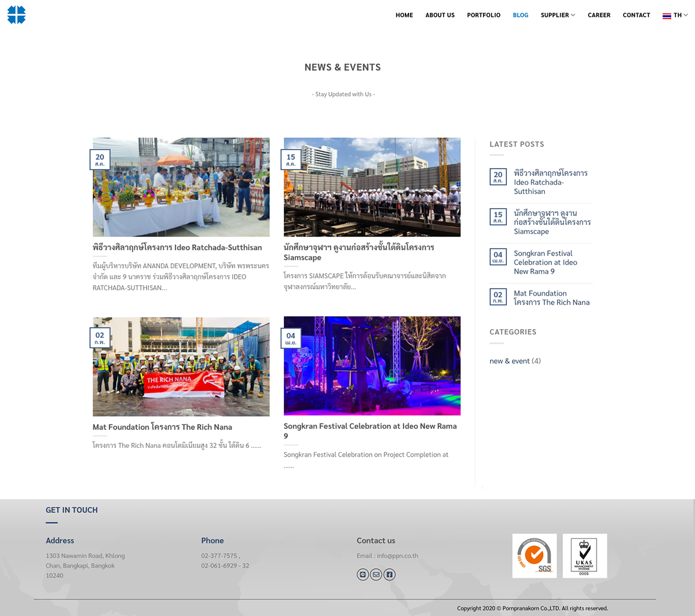Open the Siamscape construction site thumbnail
Viewport: 695px width, 616px height.
[372, 187]
